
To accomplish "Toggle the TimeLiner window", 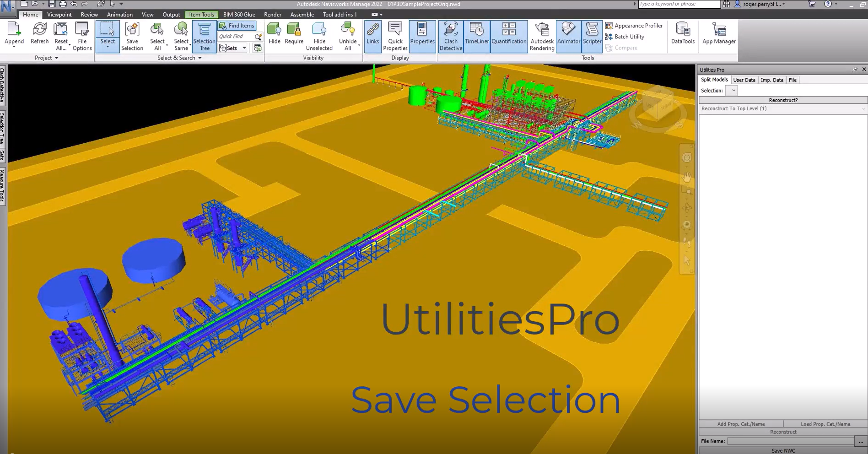I will pyautogui.click(x=477, y=36).
